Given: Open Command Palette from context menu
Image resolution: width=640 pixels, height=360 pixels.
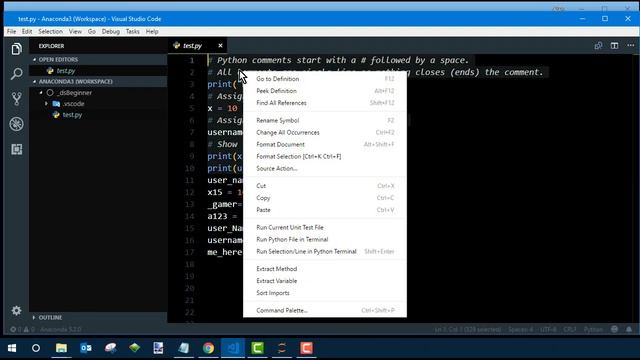Looking at the screenshot, I should tap(325, 311).
